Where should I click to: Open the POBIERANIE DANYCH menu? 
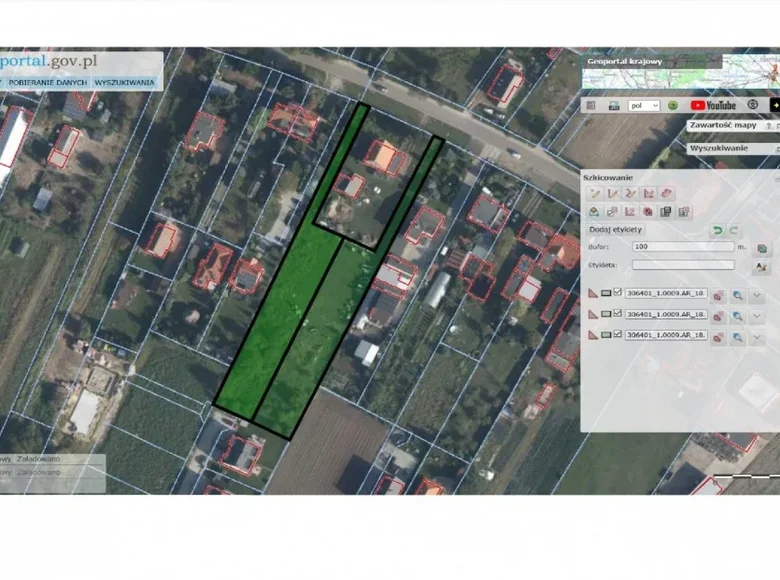click(x=48, y=81)
